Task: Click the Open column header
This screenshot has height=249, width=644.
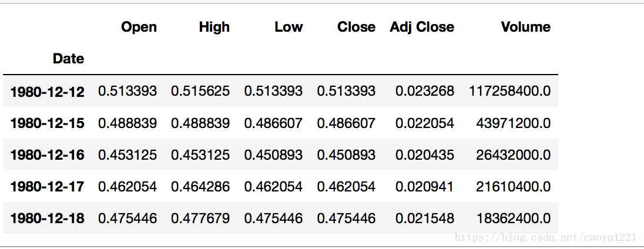Action: coord(139,27)
